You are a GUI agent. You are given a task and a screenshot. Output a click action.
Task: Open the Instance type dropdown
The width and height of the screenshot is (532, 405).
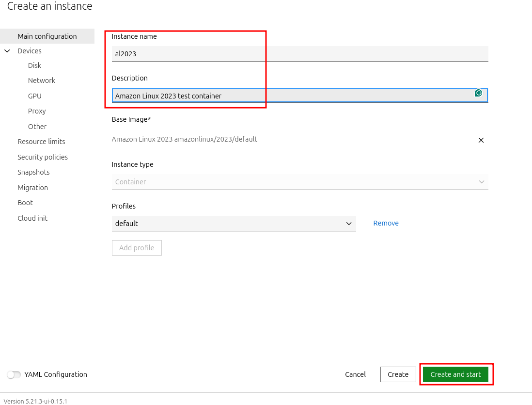(x=300, y=182)
